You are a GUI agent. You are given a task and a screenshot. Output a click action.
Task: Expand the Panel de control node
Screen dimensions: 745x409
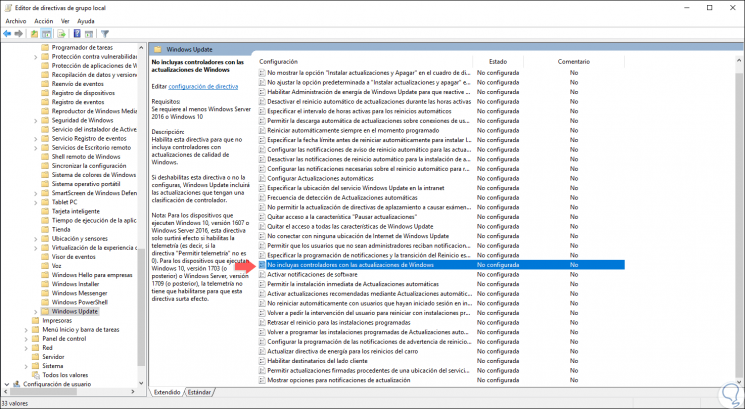[x=26, y=339]
